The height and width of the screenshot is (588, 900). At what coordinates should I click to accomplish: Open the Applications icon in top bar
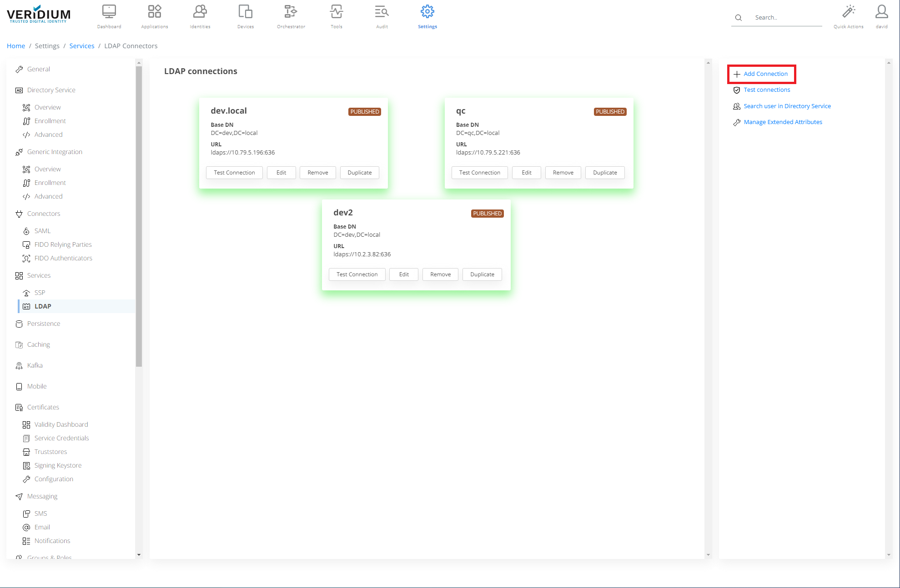[x=155, y=12]
